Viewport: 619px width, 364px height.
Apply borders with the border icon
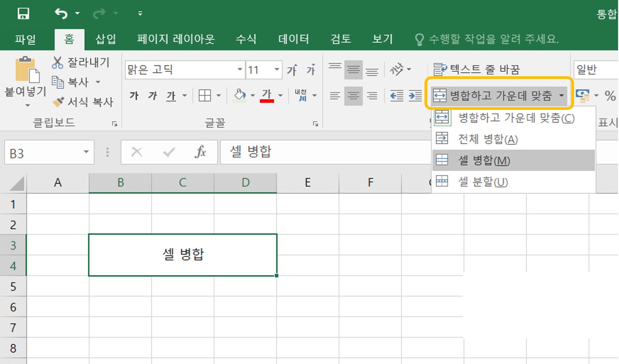coord(205,95)
